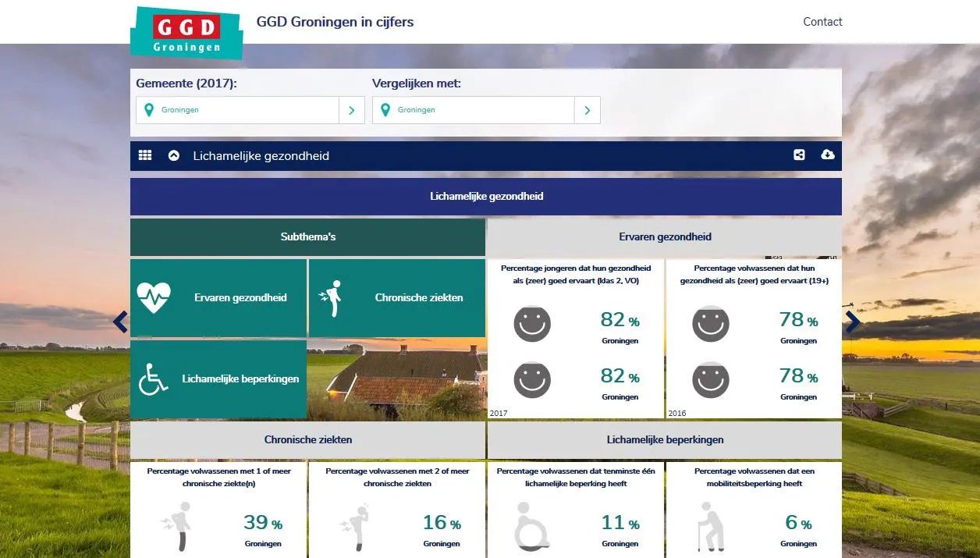
Task: Collapse with the up-chevron circle icon
Action: coord(174,155)
